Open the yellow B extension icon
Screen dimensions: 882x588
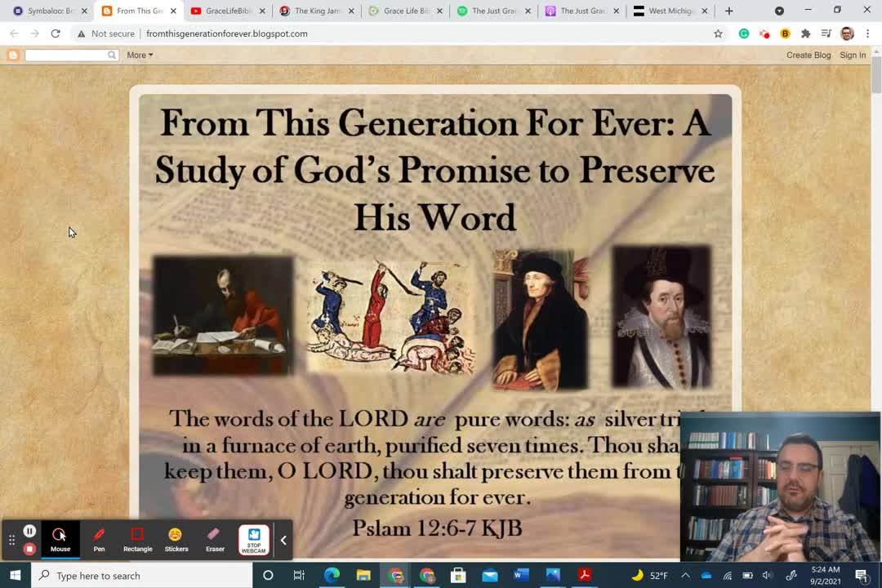[x=786, y=33]
